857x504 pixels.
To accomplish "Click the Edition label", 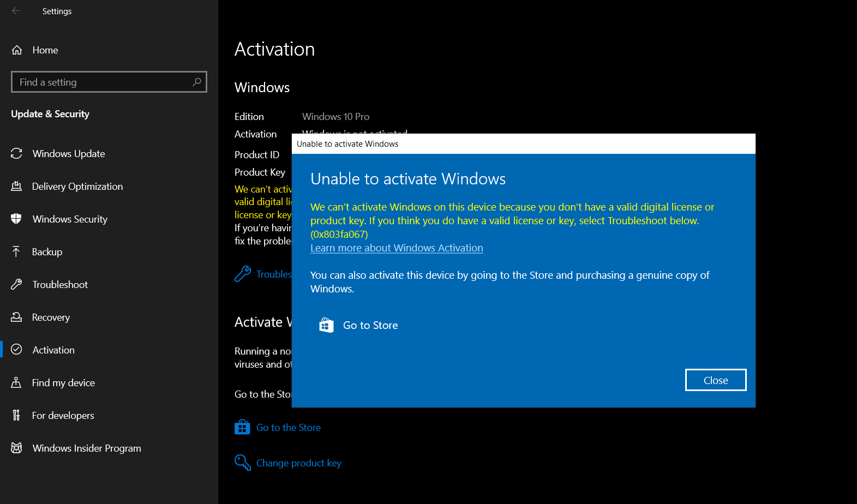I will [x=249, y=117].
